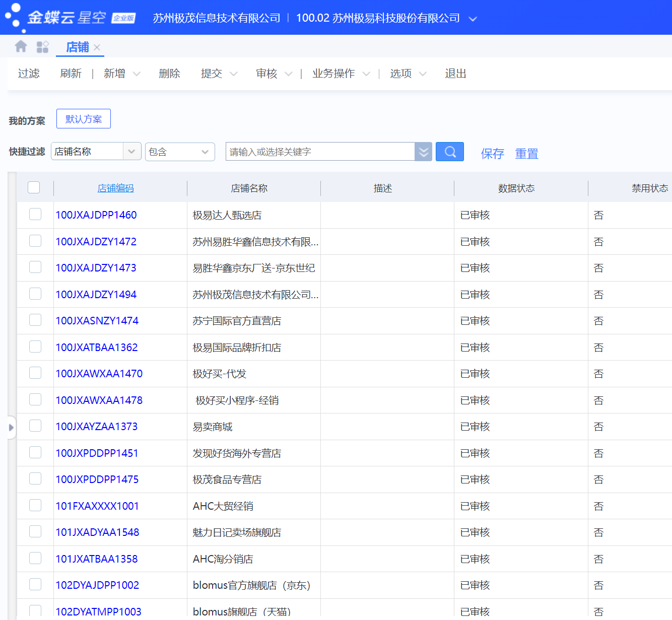Viewport: 672px width, 620px height.
Task: Click 过滤 in the toolbar
Action: point(29,74)
